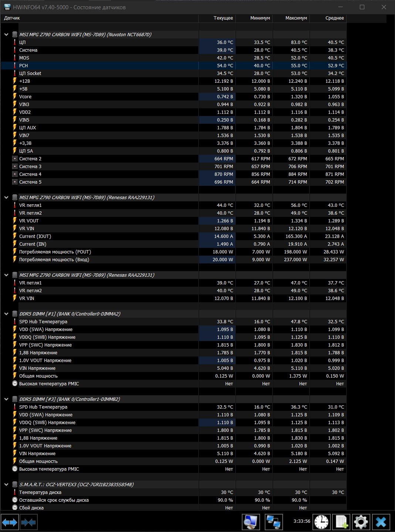Click the fan icon of Система 5
The width and height of the screenshot is (395, 532).
click(x=15, y=182)
